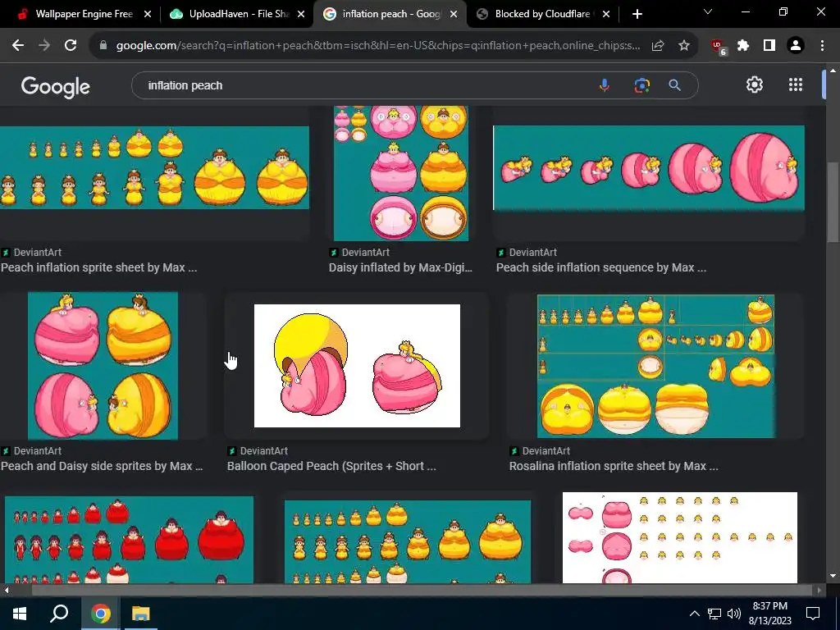840x630 pixels.
Task: Open the Windows notification center
Action: pyautogui.click(x=813, y=614)
